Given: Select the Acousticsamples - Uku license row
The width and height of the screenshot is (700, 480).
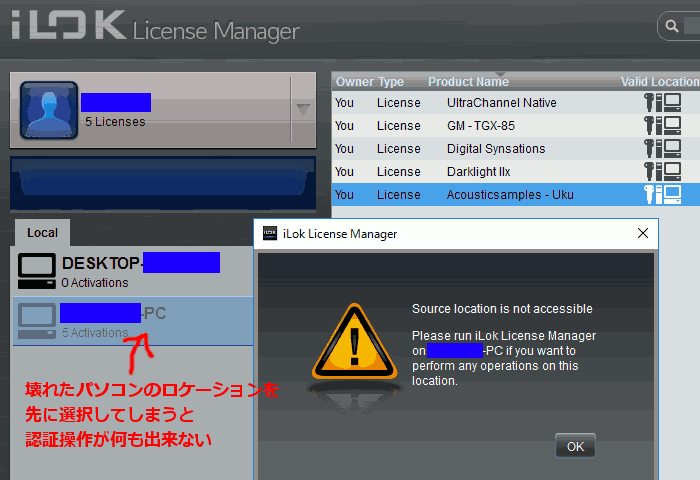Looking at the screenshot, I should tap(516, 195).
